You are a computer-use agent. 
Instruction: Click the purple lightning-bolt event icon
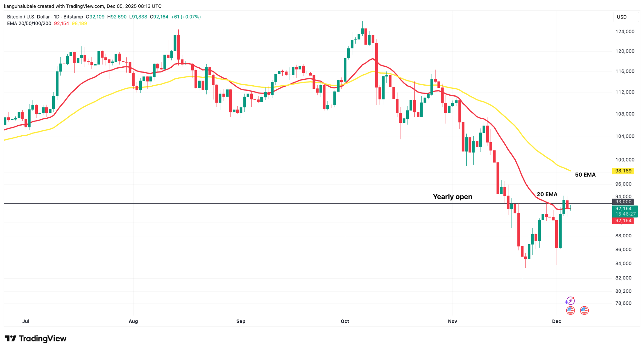570,301
